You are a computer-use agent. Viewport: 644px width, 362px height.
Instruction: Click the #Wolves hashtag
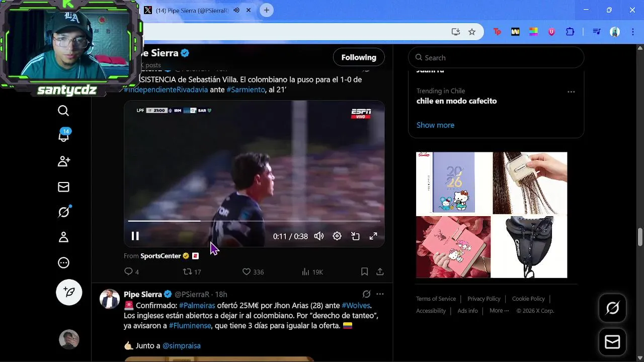tap(356, 306)
